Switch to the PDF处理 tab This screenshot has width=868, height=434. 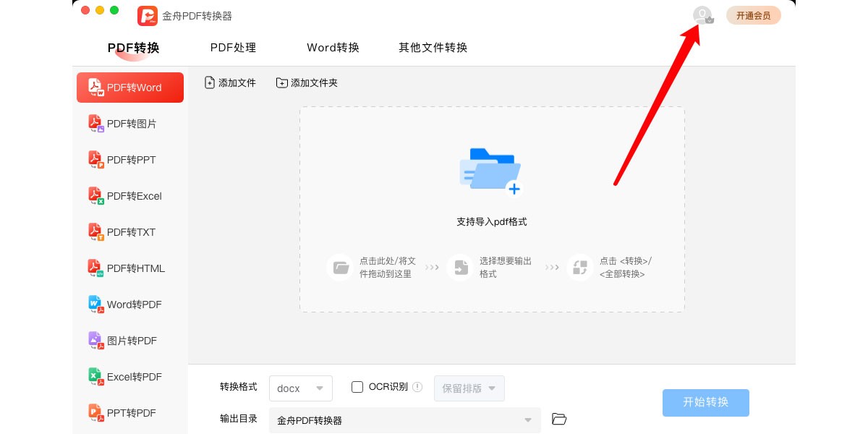click(233, 48)
